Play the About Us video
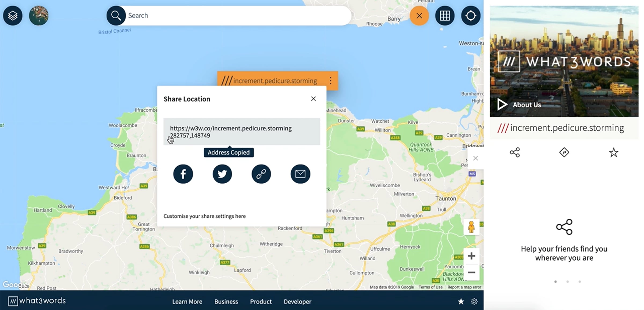The image size is (644, 310). coord(502,104)
